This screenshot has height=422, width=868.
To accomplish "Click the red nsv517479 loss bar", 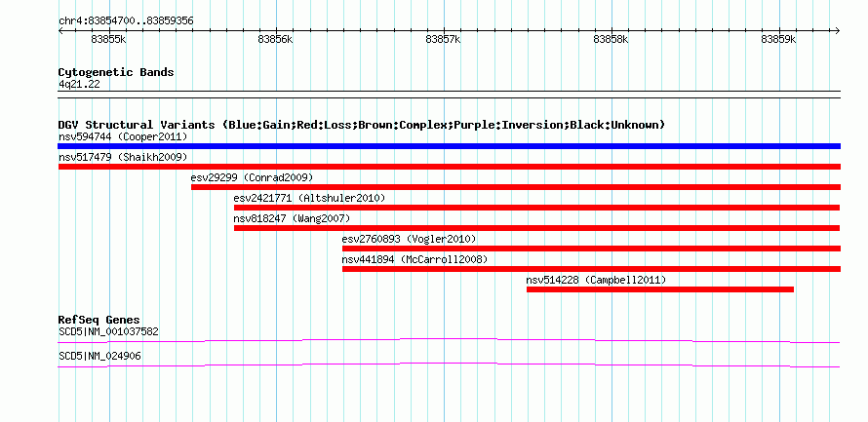I will tap(449, 167).
